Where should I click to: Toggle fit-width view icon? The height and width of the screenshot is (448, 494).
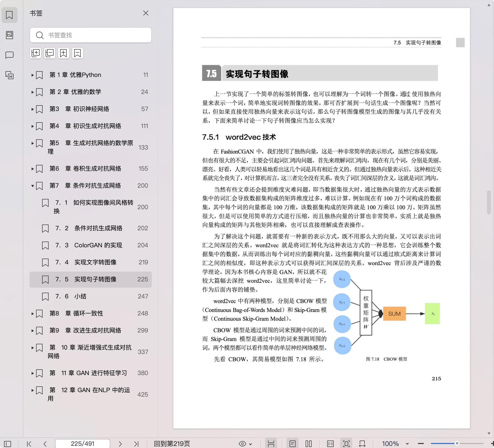coord(271,444)
